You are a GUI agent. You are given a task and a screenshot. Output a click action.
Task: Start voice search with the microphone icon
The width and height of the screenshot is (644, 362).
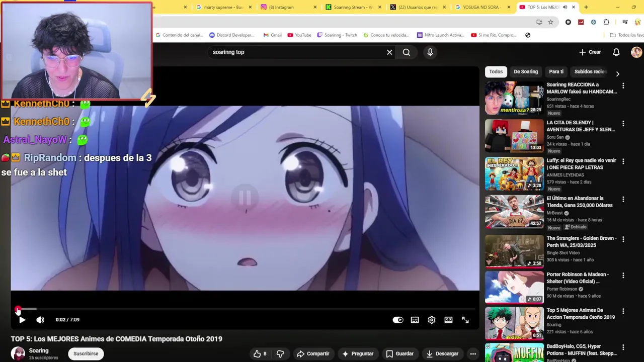pos(430,52)
